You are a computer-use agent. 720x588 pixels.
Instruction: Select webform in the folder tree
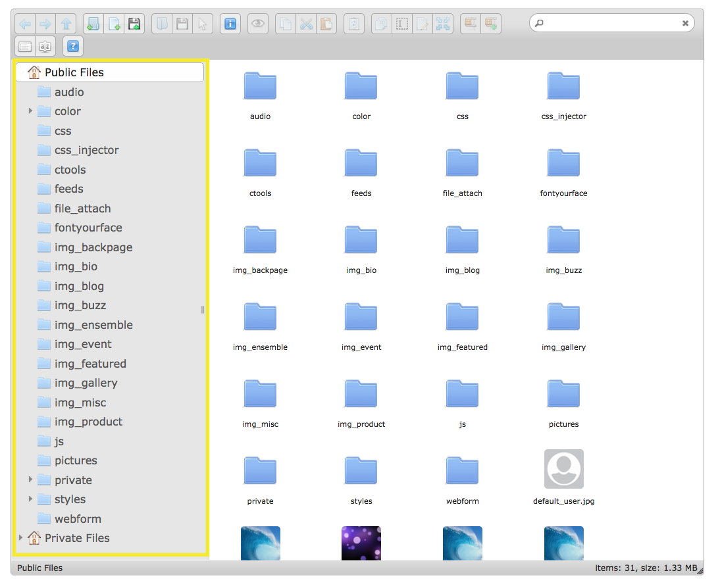pyautogui.click(x=78, y=519)
